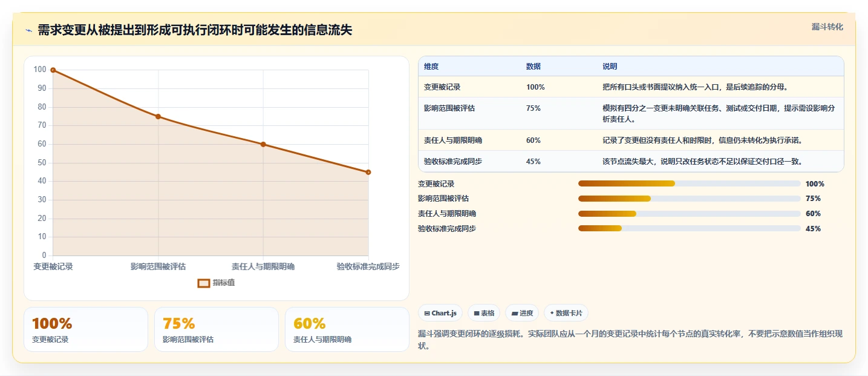Click description starting 模拟有四分之一变更
Viewport: 868px width, 376px height.
pyautogui.click(x=720, y=113)
